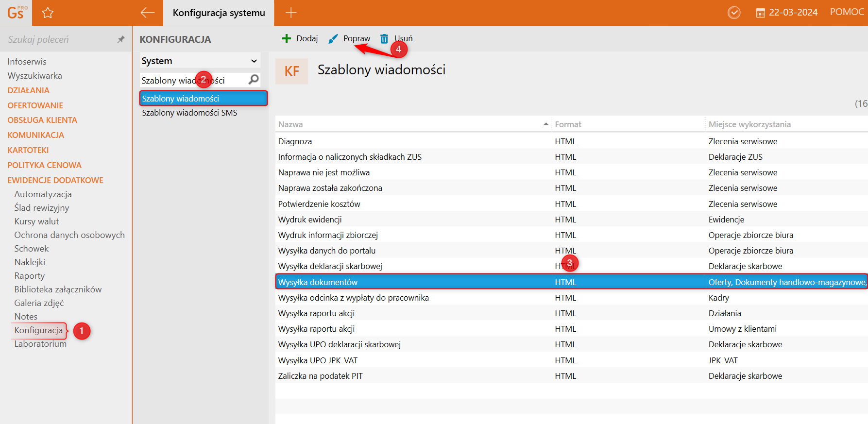Image resolution: width=868 pixels, height=424 pixels.
Task: Open the OBSŁUGA KLIENTA section
Action: pyautogui.click(x=42, y=120)
